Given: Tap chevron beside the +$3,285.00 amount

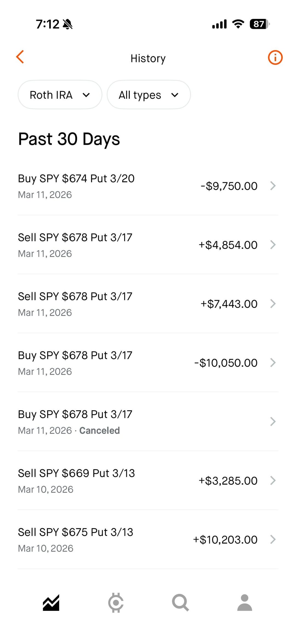Looking at the screenshot, I should click(273, 481).
